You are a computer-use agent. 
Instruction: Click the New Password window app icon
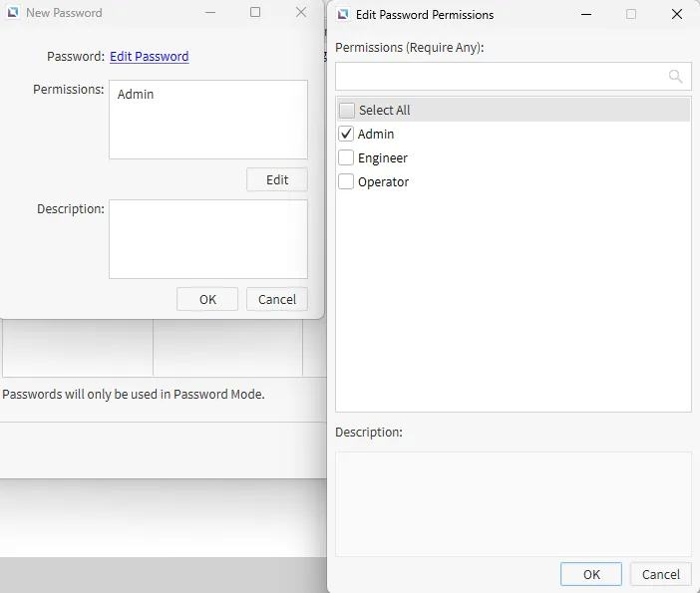click(13, 13)
